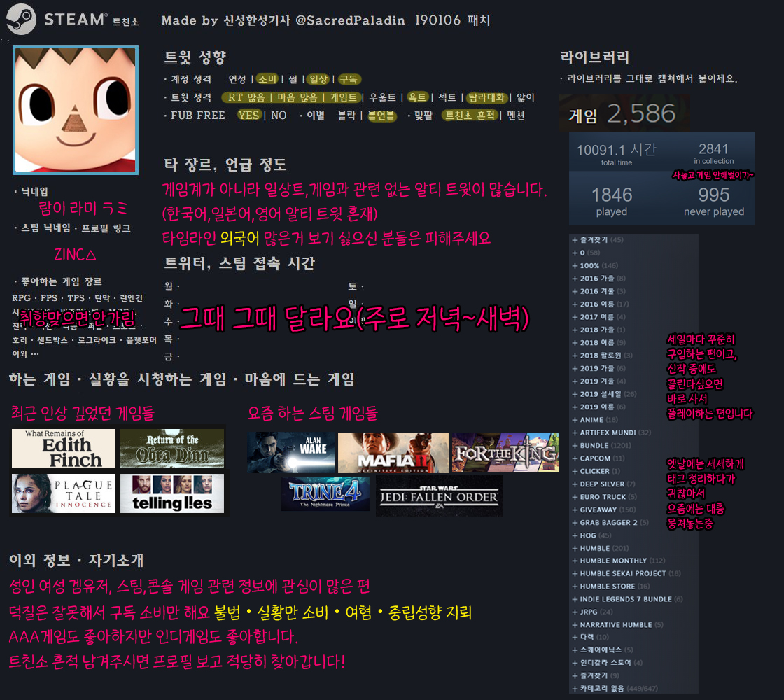Expand the JRPG category
Viewport: 784px width, 700px height.
(592, 612)
